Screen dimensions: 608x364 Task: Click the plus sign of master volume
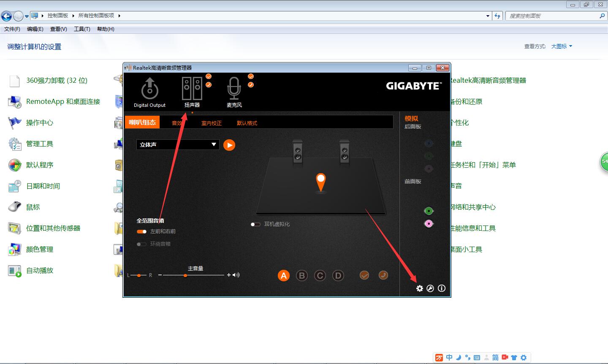(x=229, y=275)
